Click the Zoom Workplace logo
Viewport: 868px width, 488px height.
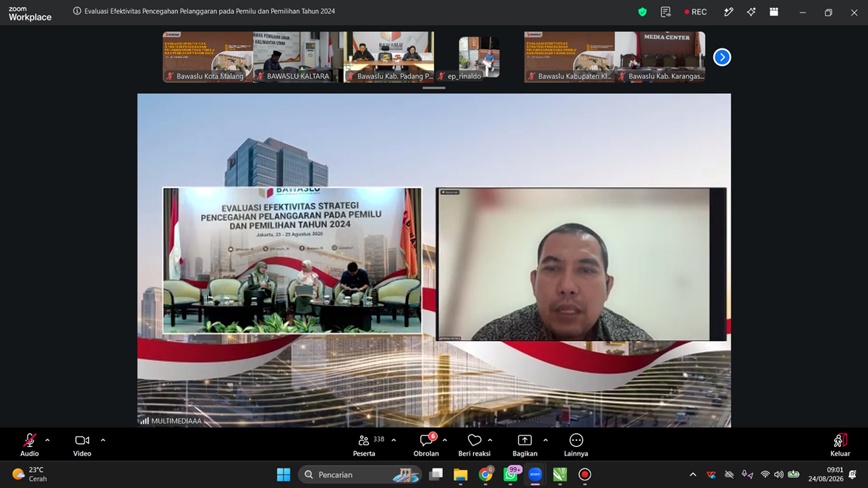pyautogui.click(x=30, y=13)
